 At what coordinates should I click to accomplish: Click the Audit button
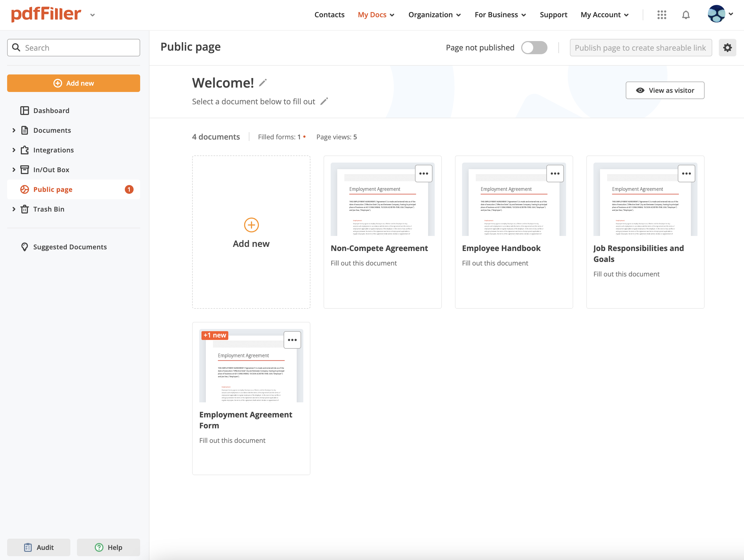pyautogui.click(x=39, y=547)
